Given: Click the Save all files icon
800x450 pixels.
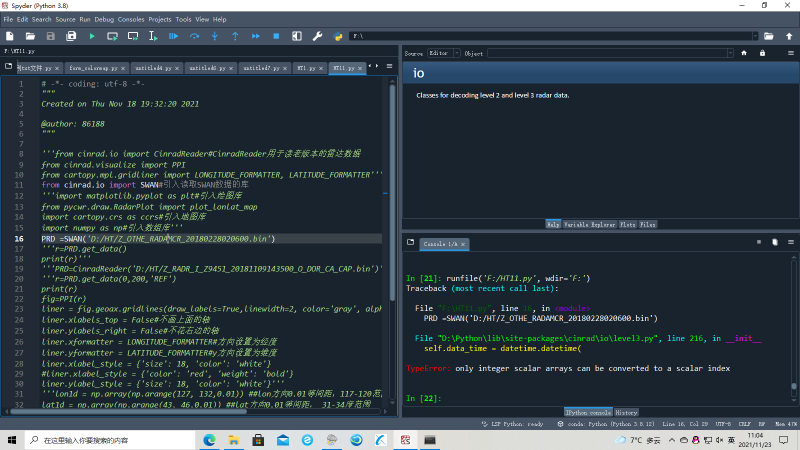Looking at the screenshot, I should (x=71, y=36).
